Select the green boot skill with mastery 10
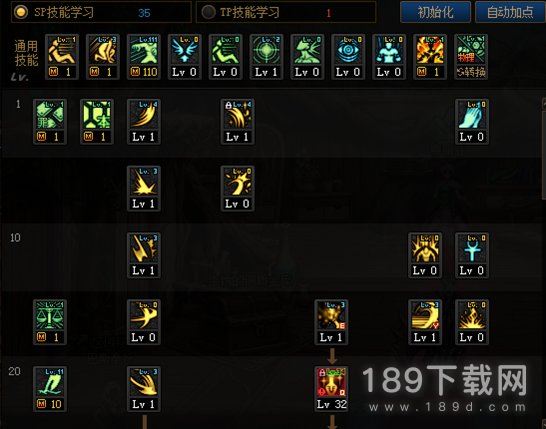 point(50,389)
